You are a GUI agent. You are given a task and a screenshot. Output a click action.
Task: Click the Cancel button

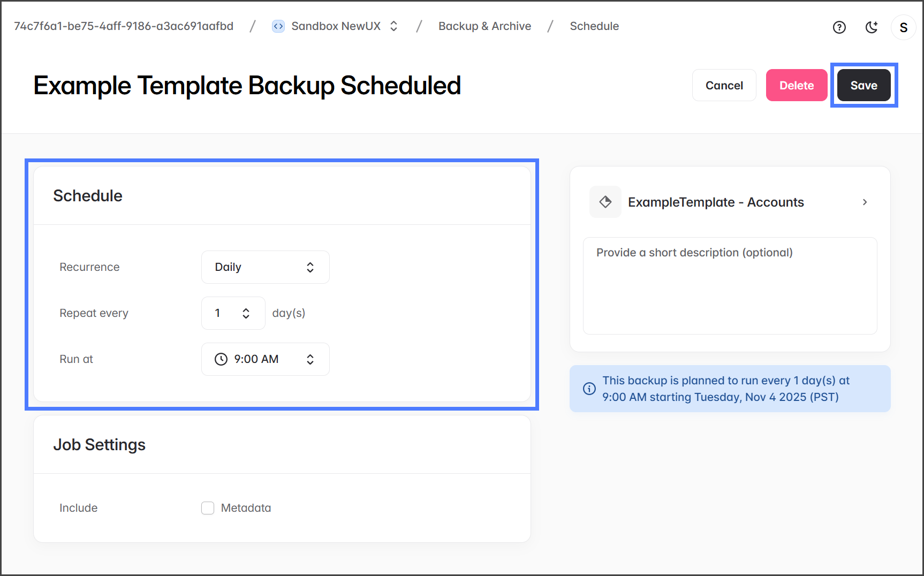pyautogui.click(x=724, y=86)
